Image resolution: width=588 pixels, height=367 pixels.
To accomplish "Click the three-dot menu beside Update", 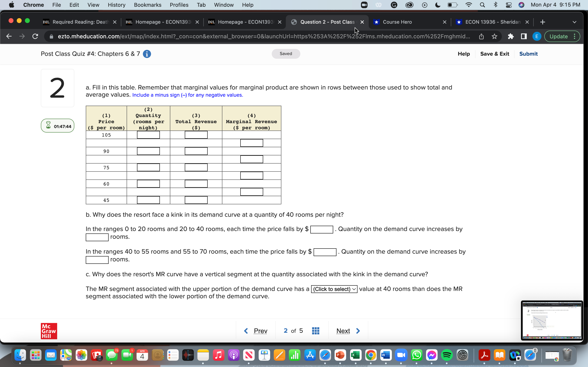I will 575,36.
